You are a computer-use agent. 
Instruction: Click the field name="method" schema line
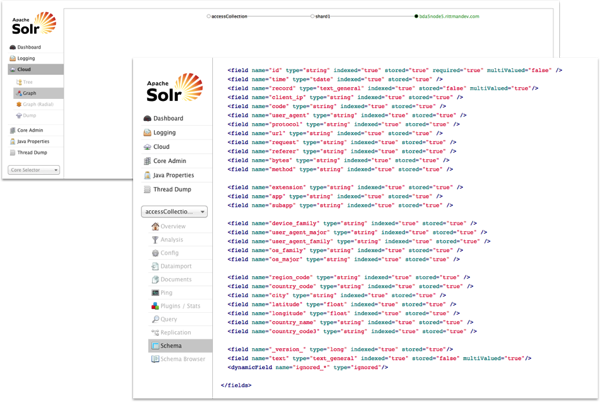[340, 169]
